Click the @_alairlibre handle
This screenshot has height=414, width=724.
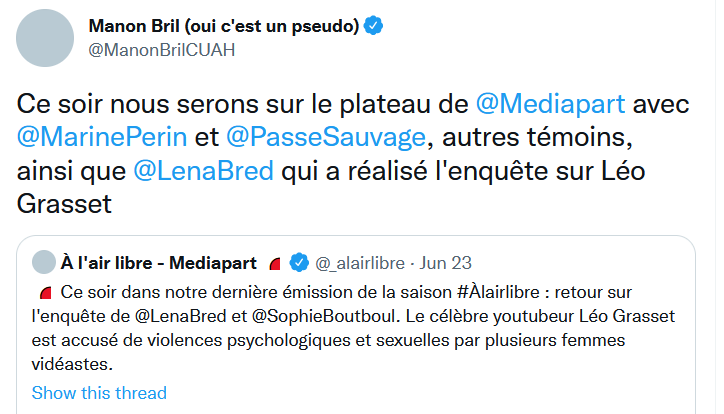[360, 263]
